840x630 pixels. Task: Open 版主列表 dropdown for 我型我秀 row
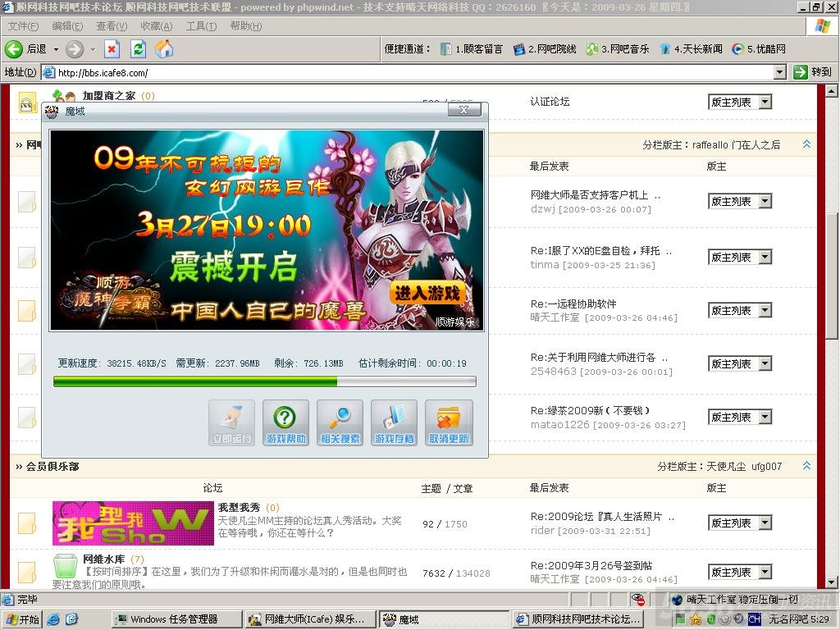click(740, 523)
